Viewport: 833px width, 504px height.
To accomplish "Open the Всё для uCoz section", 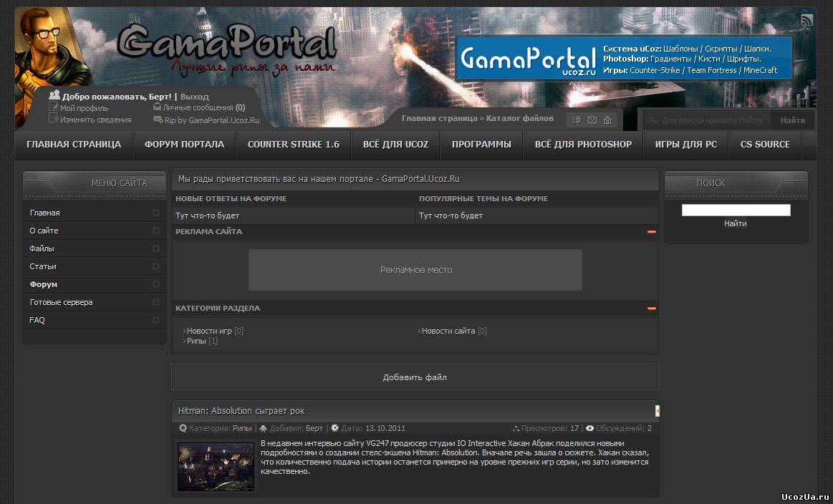I will click(x=396, y=145).
